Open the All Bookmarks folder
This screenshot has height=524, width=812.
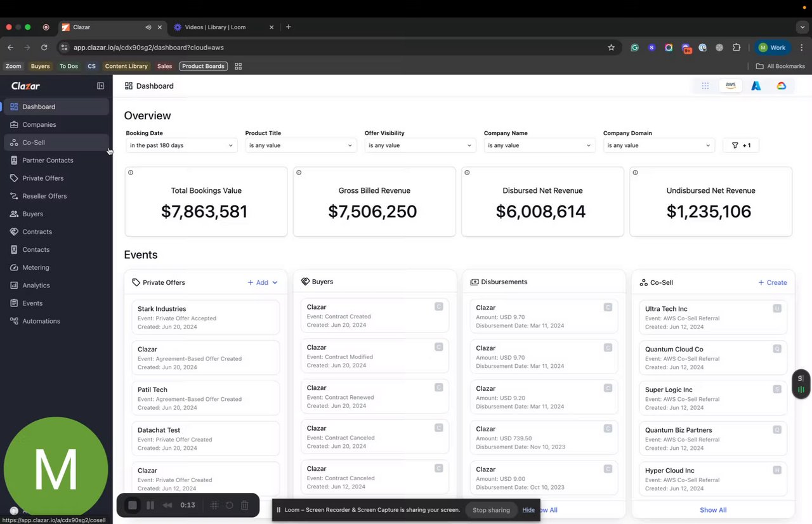click(780, 66)
